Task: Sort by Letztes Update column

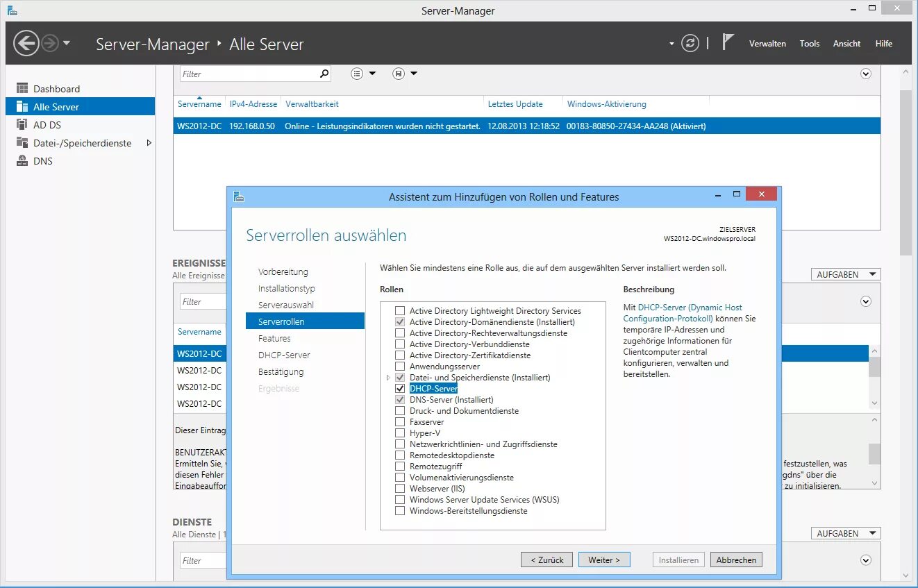Action: [515, 104]
